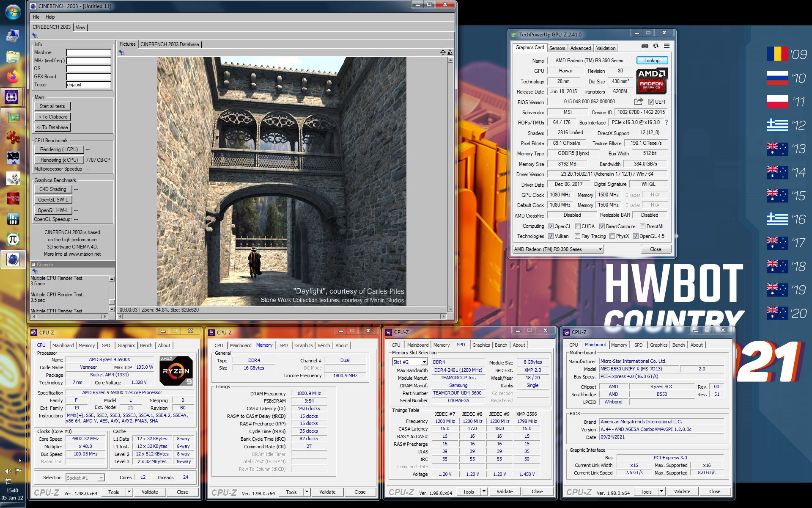The width and height of the screenshot is (812, 508).
Task: Click the clock showing 15:40 in the tray
Action: coord(12,491)
